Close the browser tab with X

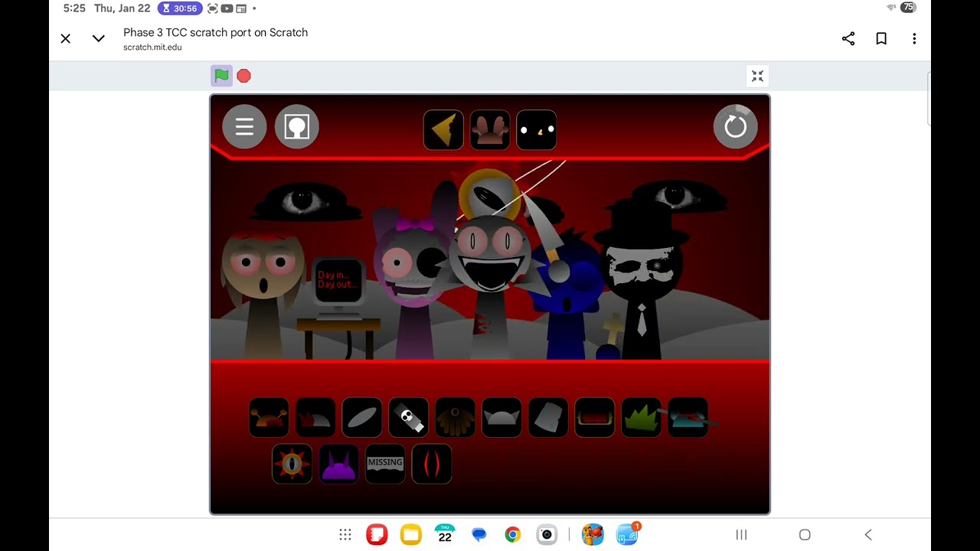coord(66,38)
